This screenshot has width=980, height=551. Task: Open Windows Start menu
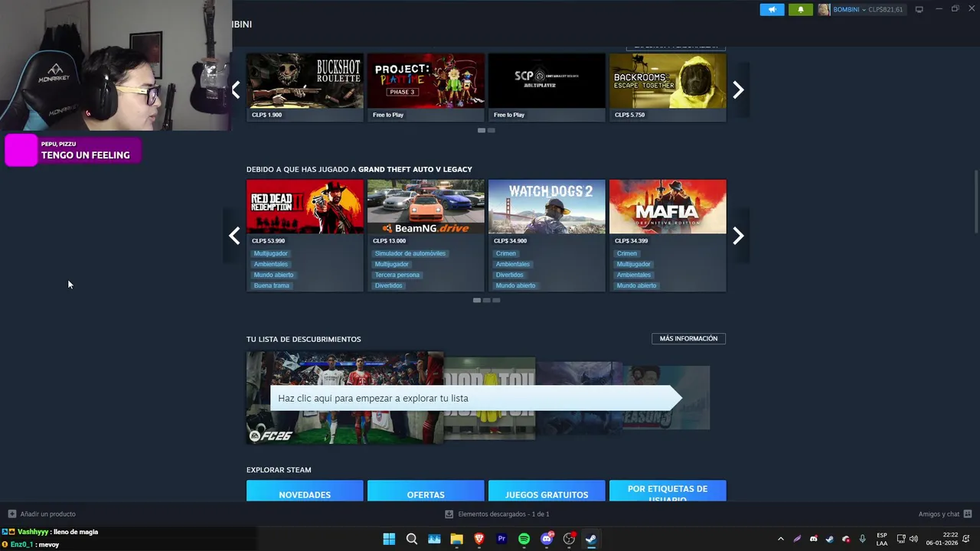pos(389,539)
